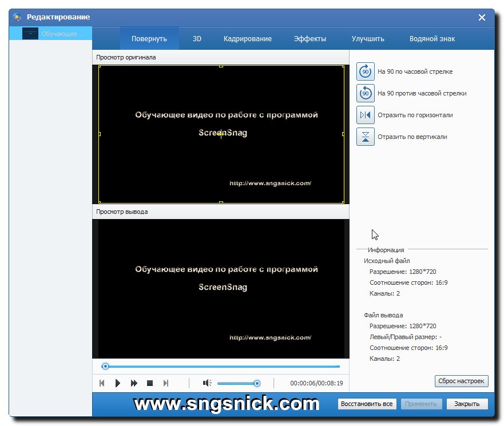The image size is (504, 426).
Task: Switch to the Водяной знак tab
Action: coord(432,38)
